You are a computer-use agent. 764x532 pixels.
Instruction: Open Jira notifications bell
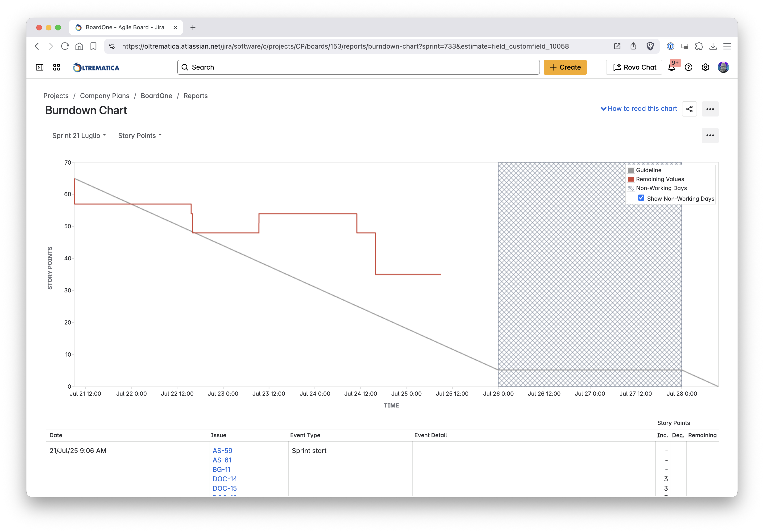(x=672, y=68)
